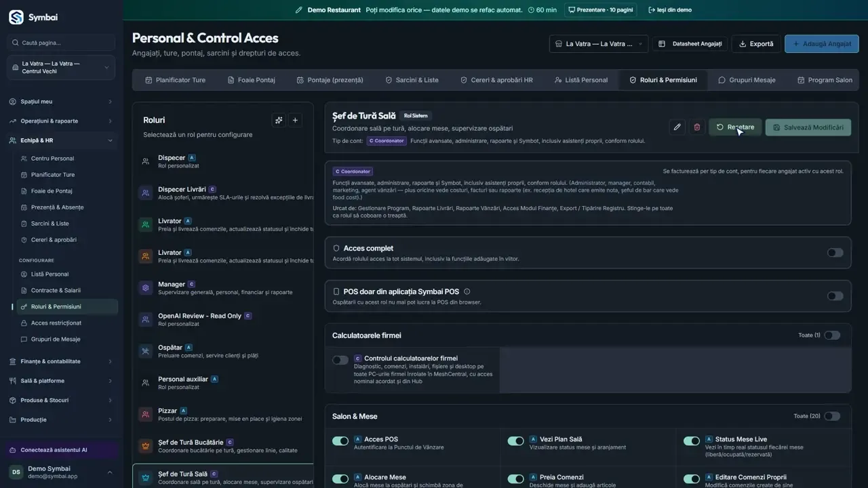Open the Grupuri Mesaje tab
This screenshot has height=488, width=868.
[x=747, y=80]
